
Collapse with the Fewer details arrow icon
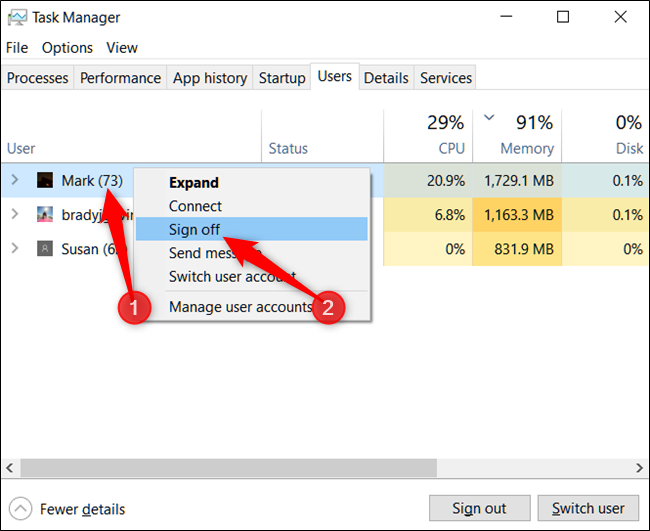[x=20, y=509]
